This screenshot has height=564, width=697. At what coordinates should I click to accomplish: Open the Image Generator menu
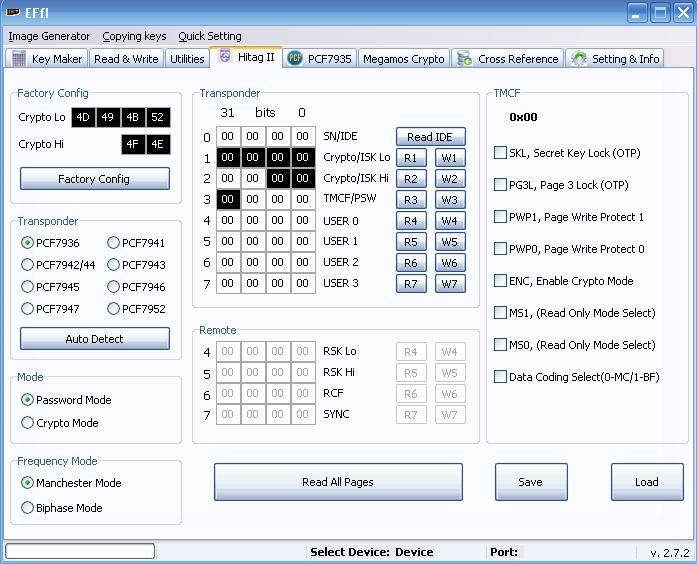pyautogui.click(x=49, y=36)
